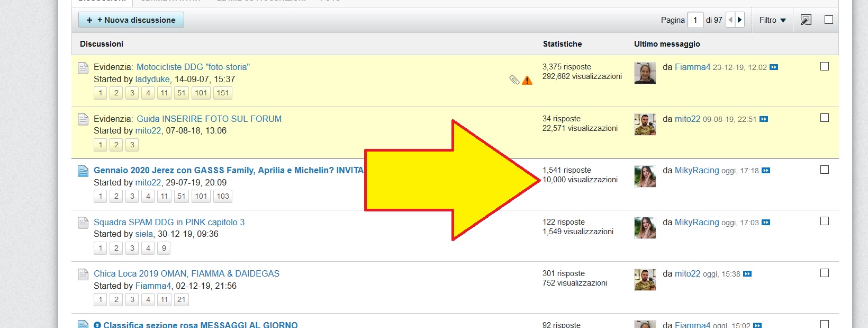The width and height of the screenshot is (868, 328).
Task: Open the Filtro dropdown
Action: point(772,20)
